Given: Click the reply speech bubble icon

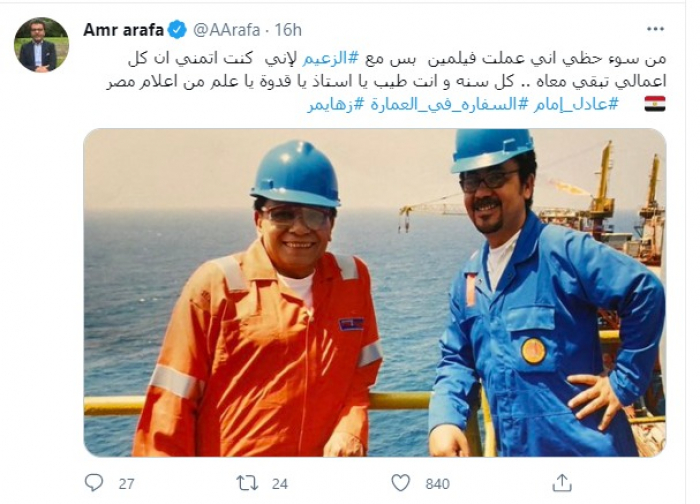Looking at the screenshot, I should pos(94,483).
